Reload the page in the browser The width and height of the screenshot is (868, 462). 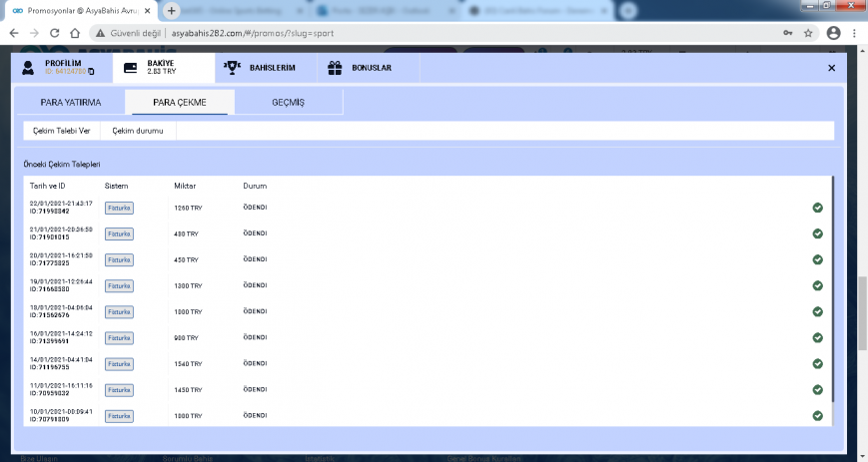54,33
